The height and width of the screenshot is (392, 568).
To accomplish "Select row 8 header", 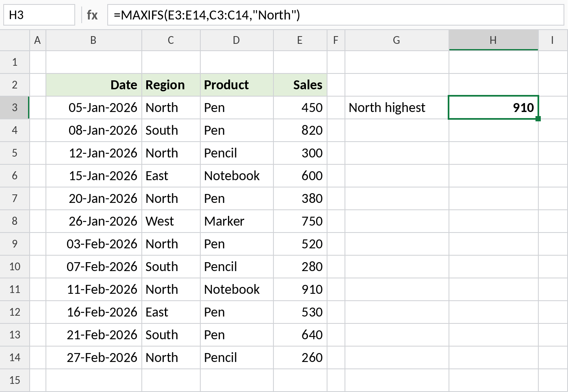I will (x=15, y=221).
